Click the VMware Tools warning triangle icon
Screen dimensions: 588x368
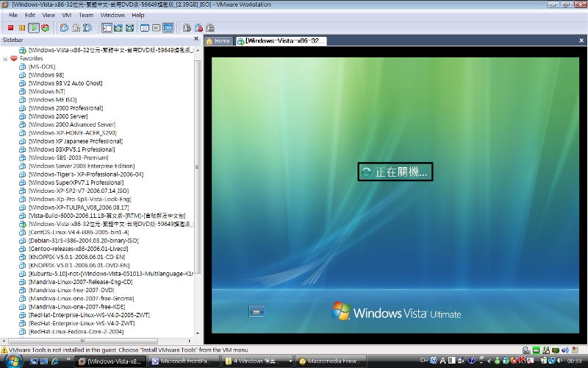point(4,350)
